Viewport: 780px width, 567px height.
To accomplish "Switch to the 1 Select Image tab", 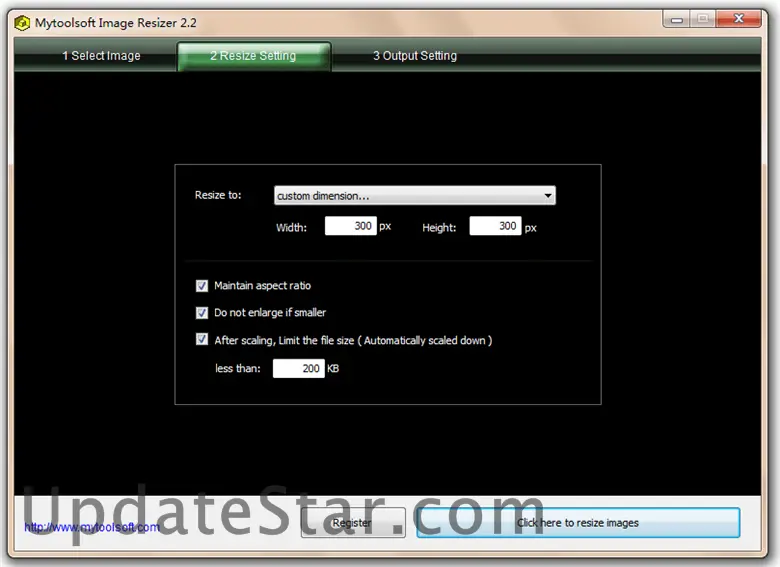I will [101, 56].
